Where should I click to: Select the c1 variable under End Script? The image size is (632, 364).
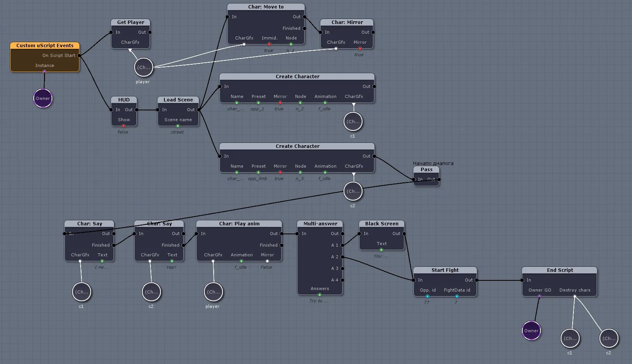pos(570,338)
